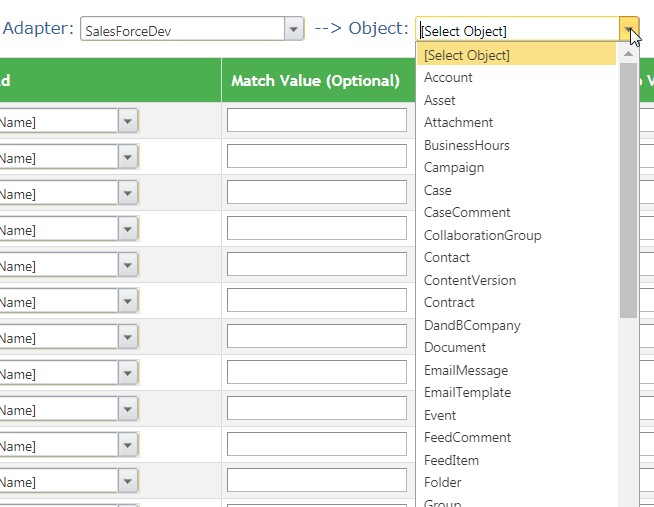Click the first row's Match Value input

click(317, 120)
